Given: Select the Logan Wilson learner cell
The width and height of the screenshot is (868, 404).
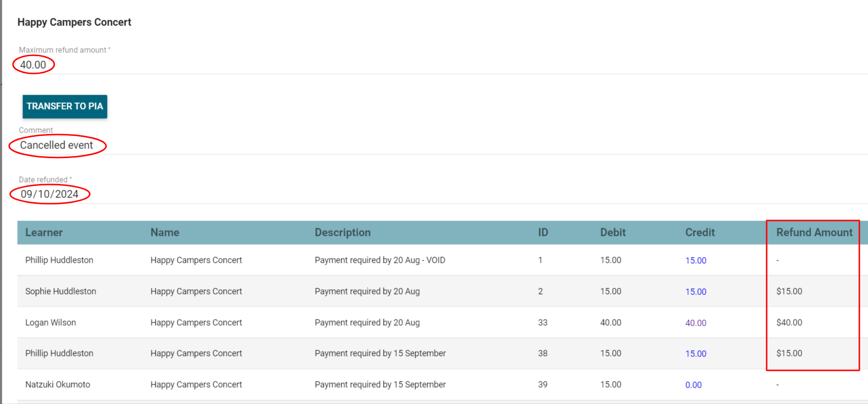Looking at the screenshot, I should tap(50, 322).
